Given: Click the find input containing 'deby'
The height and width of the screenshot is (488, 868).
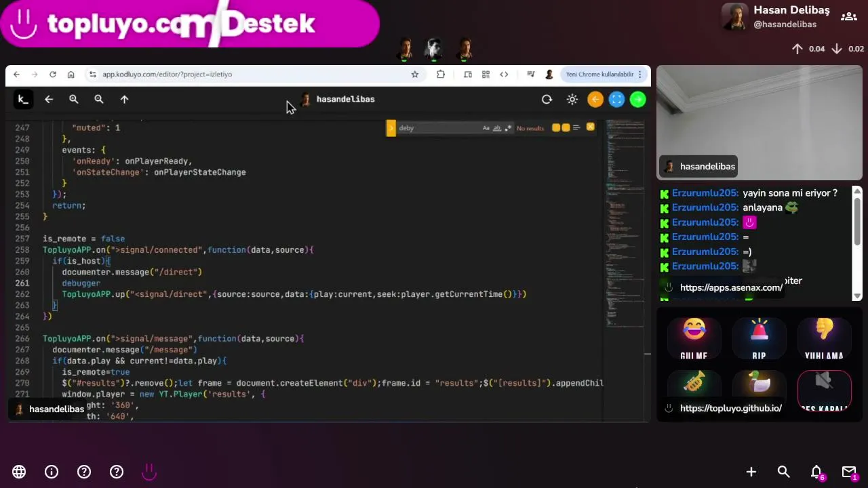Looking at the screenshot, I should pyautogui.click(x=439, y=128).
